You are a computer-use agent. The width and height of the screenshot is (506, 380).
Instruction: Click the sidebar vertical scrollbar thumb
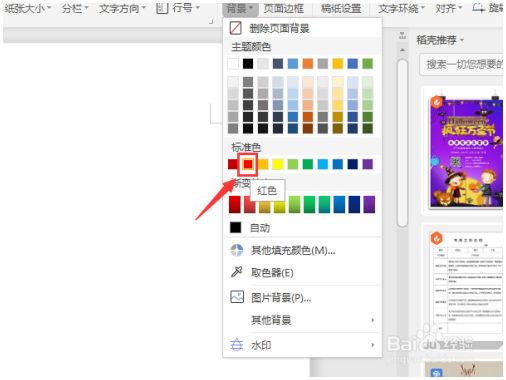point(402,143)
